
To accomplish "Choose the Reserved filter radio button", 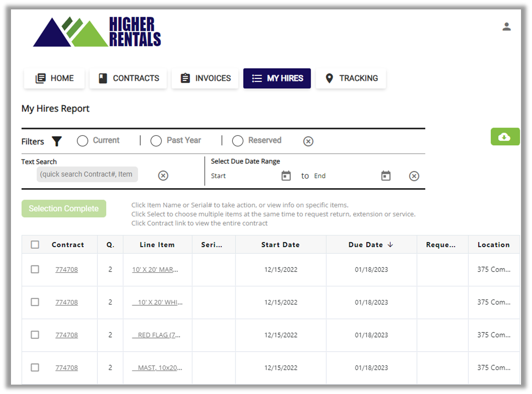I will point(237,141).
